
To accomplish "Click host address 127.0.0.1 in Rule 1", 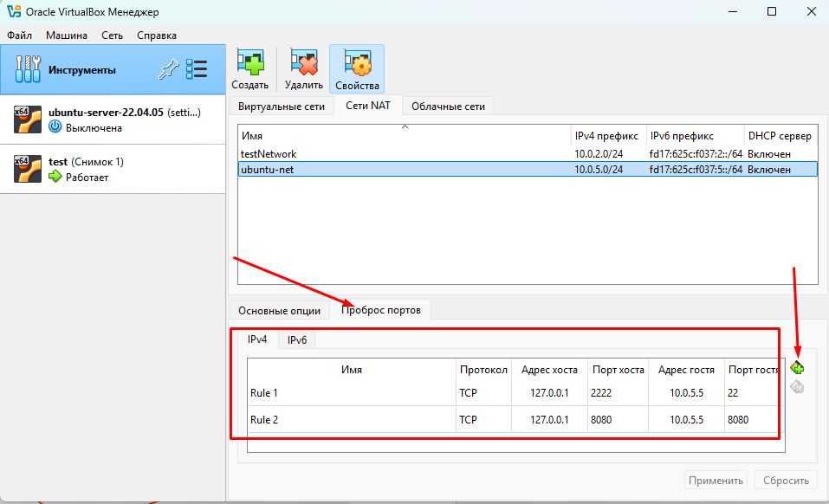I will (549, 393).
